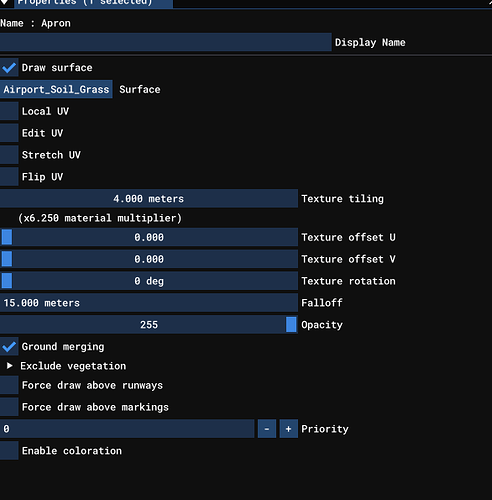Click the Falloff 15.000 meters field

pyautogui.click(x=149, y=303)
